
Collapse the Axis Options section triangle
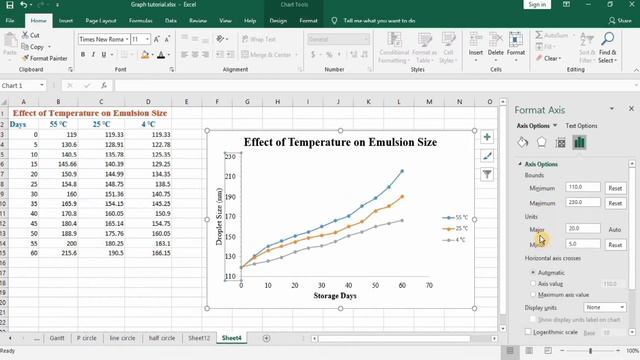pos(520,164)
